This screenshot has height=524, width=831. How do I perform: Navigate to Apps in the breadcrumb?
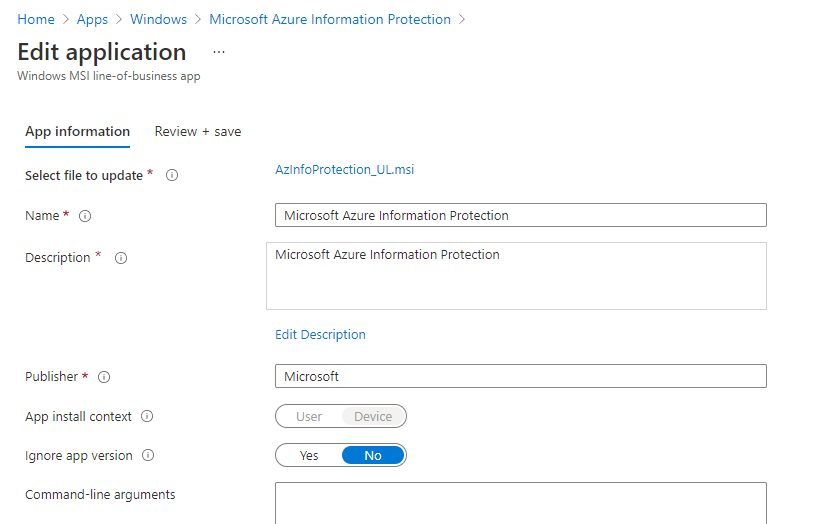point(92,19)
